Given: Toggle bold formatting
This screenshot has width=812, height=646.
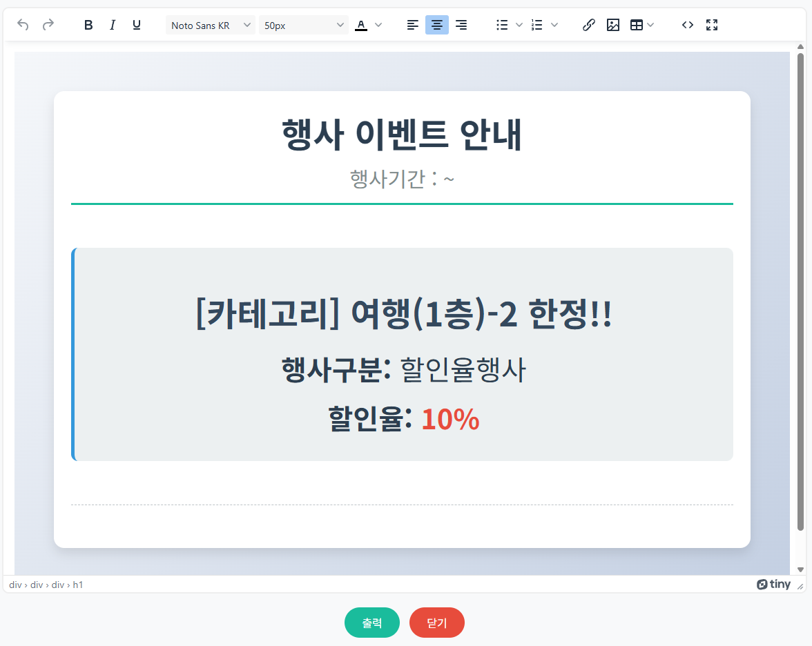Looking at the screenshot, I should coord(88,25).
